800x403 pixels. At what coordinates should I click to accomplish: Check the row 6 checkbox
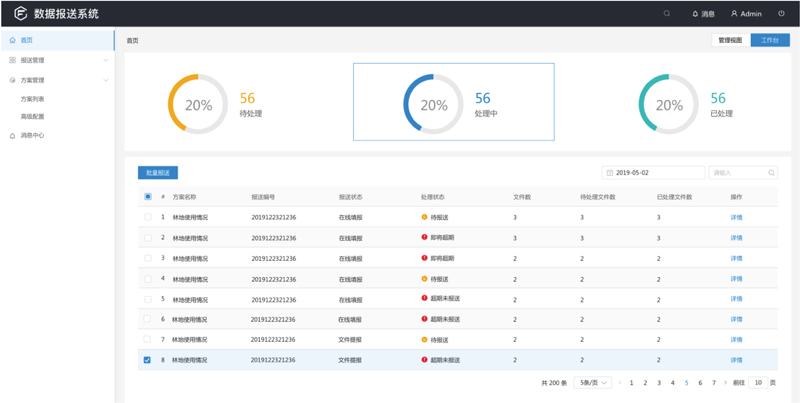point(147,319)
